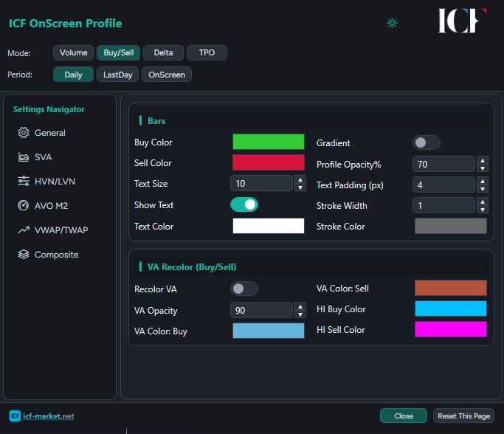The height and width of the screenshot is (434, 504).
Task: Click the VA Opacity value field
Action: point(262,310)
